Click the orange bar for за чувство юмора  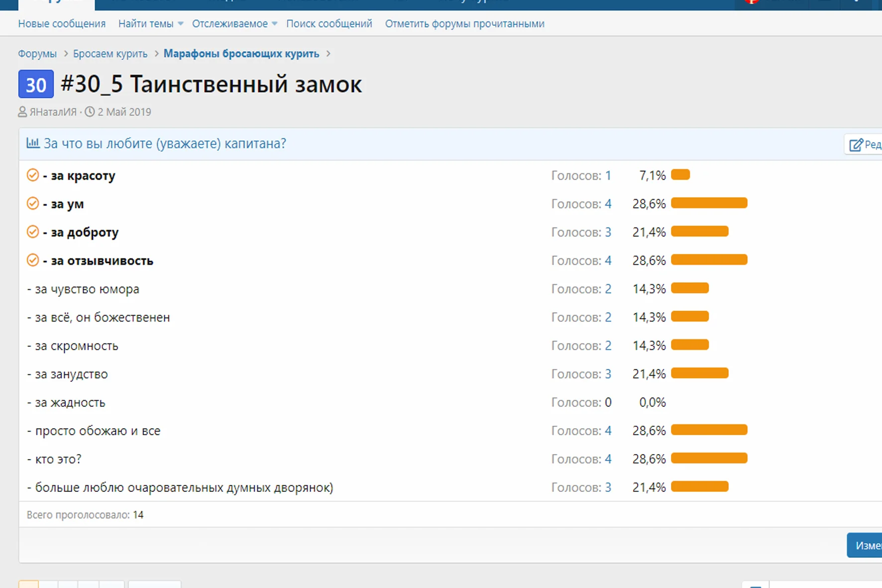pos(690,288)
